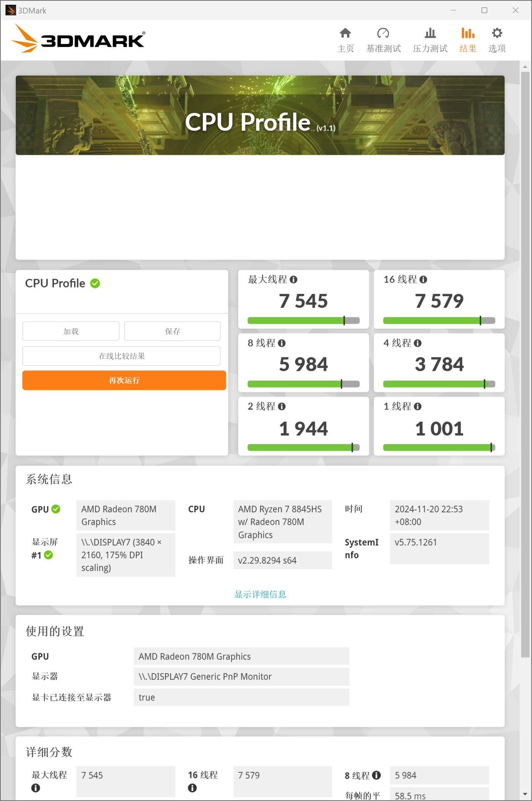Click info icon beside 2 线程 score
Viewport: 532px width, 801px height.
282,406
